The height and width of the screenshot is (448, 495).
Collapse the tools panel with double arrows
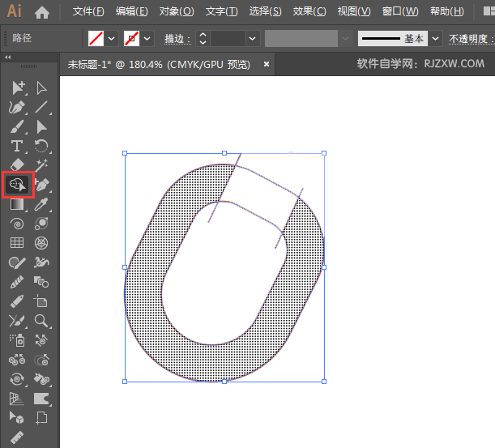pyautogui.click(x=8, y=57)
